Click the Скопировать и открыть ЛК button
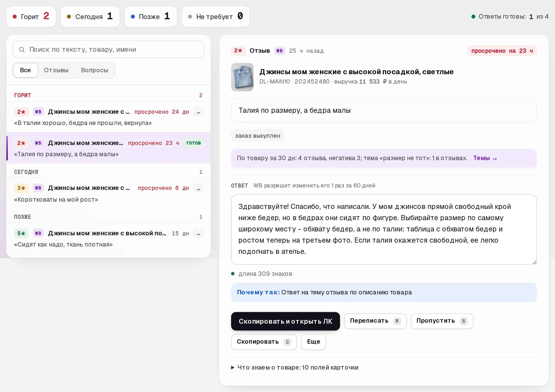 click(x=285, y=321)
